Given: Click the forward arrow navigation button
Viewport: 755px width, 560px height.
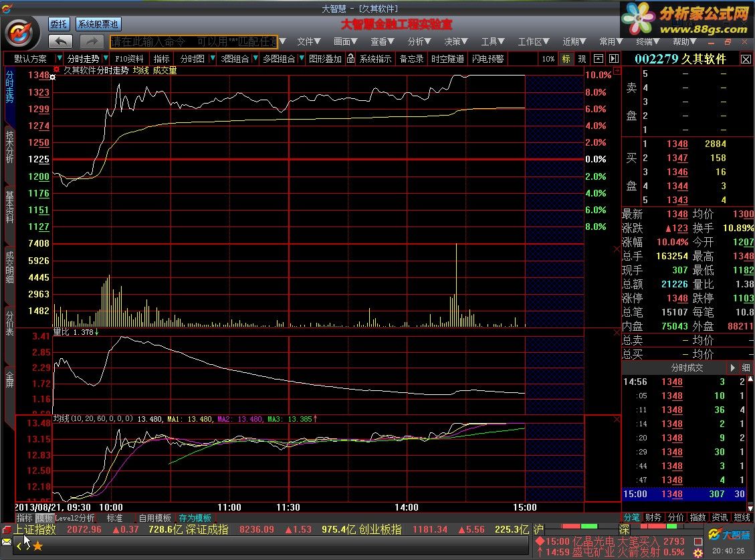Looking at the screenshot, I should 92,42.
